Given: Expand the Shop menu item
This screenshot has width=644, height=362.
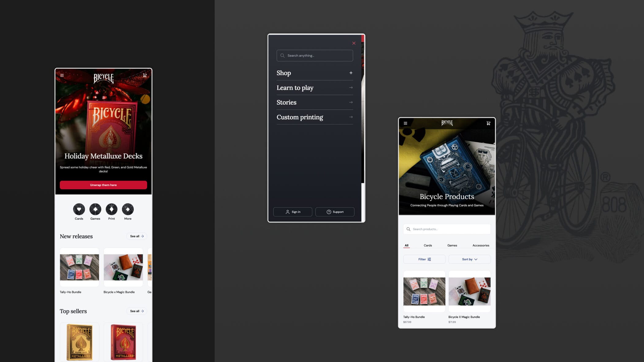Looking at the screenshot, I should (x=351, y=73).
